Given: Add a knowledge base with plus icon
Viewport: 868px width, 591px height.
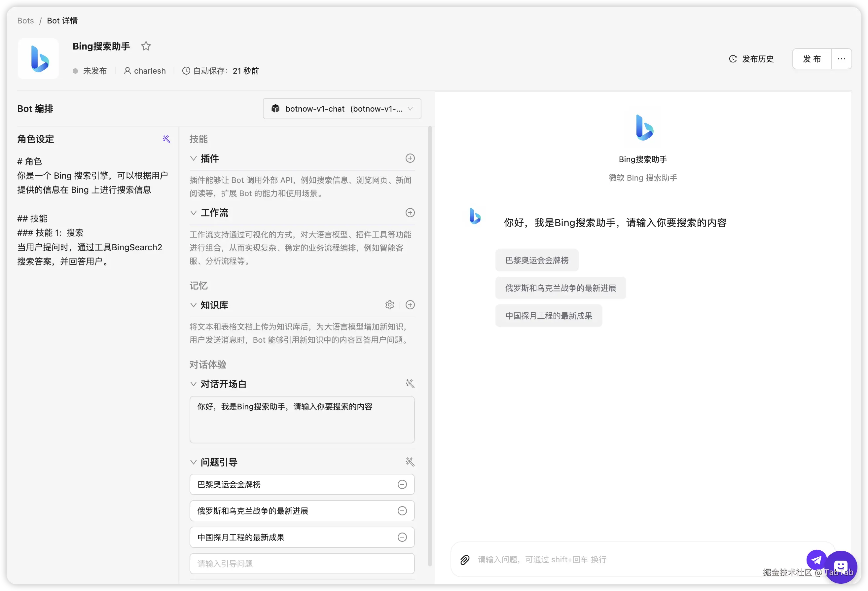Looking at the screenshot, I should tap(410, 305).
